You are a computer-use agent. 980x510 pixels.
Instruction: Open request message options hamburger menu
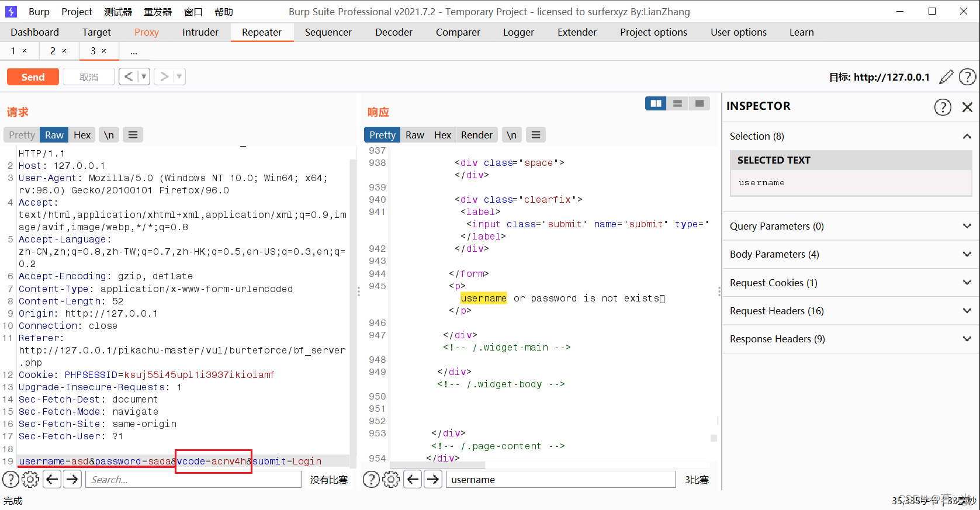click(x=133, y=135)
